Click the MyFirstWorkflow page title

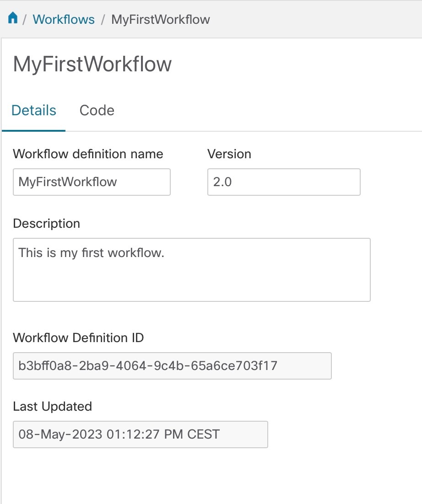pos(92,64)
